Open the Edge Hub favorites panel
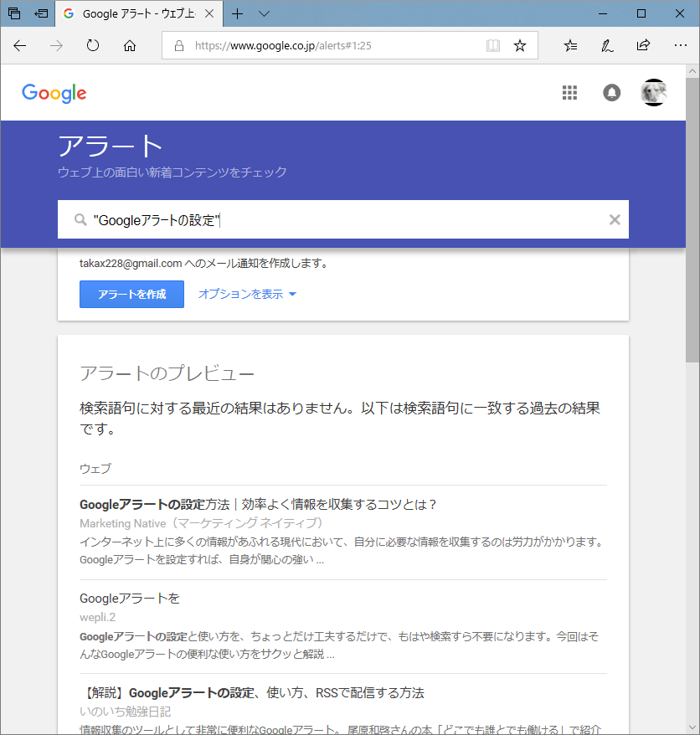Image resolution: width=700 pixels, height=735 pixels. 570,46
